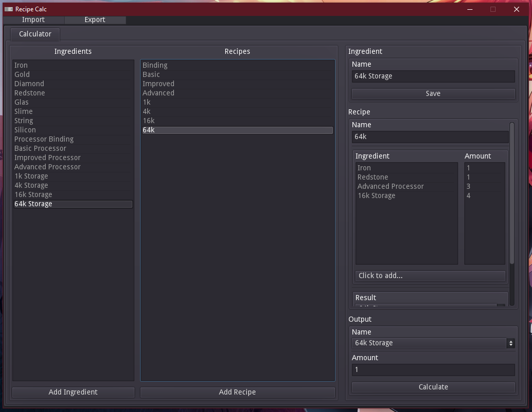Select Advanced Processor in recipe ingredient list

391,186
